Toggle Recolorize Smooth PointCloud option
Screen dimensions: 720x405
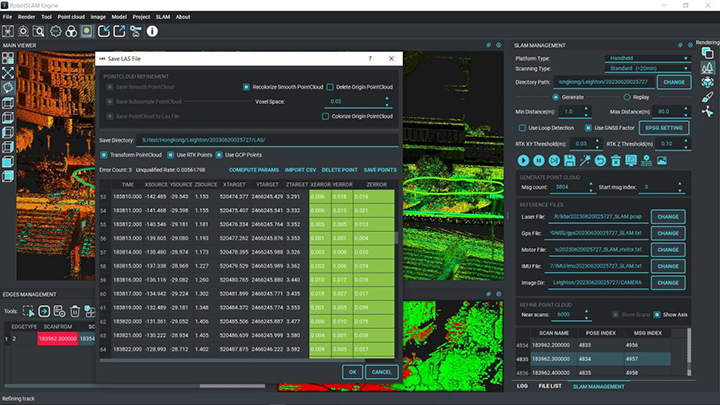click(x=247, y=87)
